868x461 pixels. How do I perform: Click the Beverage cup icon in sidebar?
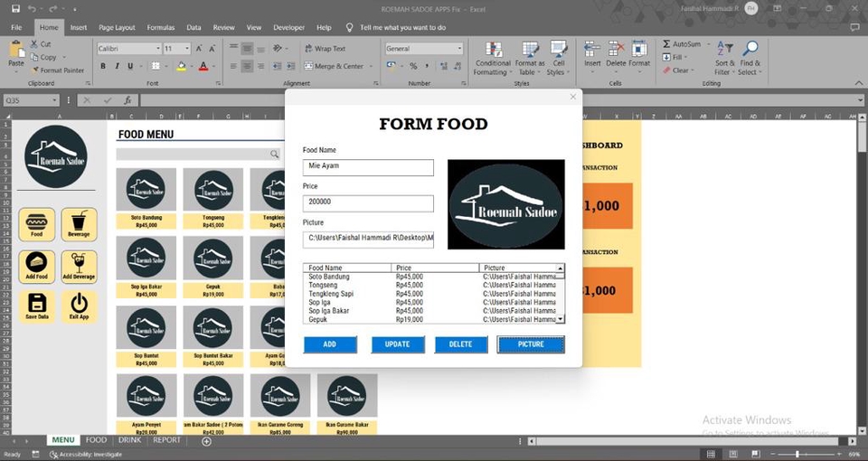pyautogui.click(x=79, y=224)
